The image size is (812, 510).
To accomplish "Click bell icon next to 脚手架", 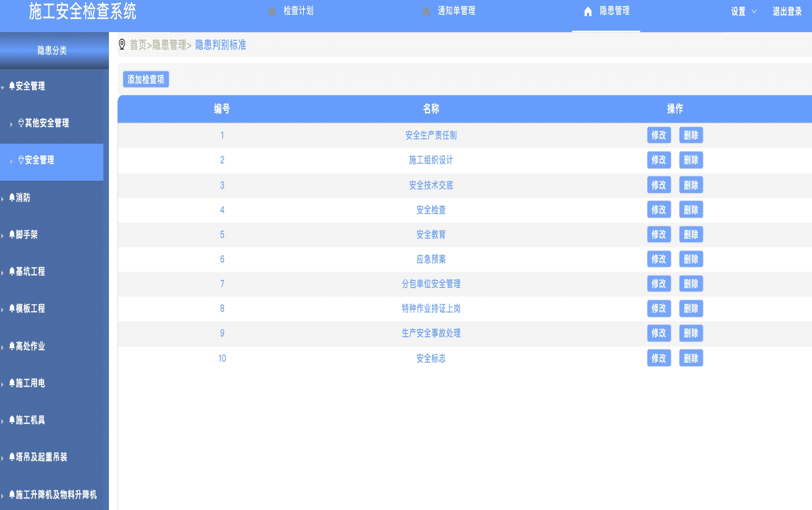I will [x=12, y=234].
